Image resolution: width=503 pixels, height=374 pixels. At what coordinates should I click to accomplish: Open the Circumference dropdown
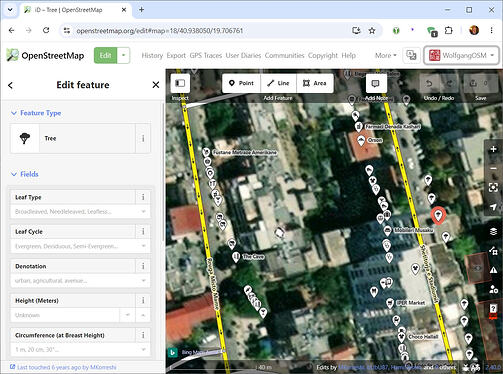tap(144, 350)
